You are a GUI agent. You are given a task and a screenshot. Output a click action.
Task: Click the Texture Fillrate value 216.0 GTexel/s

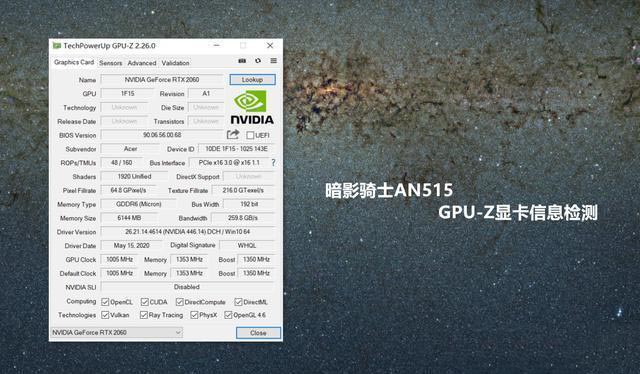point(243,190)
